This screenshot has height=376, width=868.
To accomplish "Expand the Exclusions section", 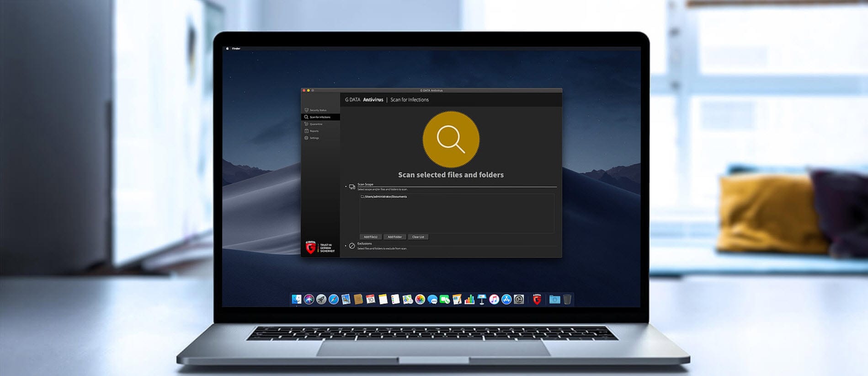I will click(x=346, y=246).
